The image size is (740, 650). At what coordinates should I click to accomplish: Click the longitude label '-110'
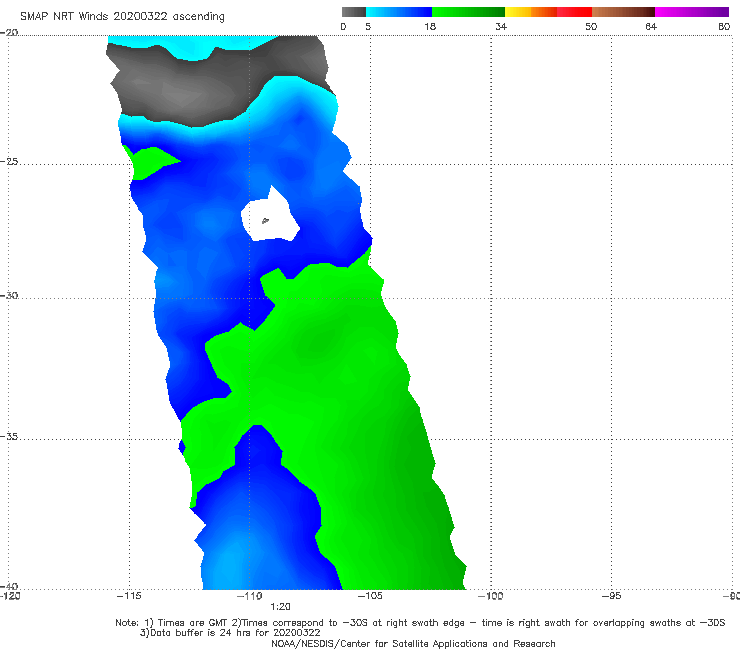[249, 596]
